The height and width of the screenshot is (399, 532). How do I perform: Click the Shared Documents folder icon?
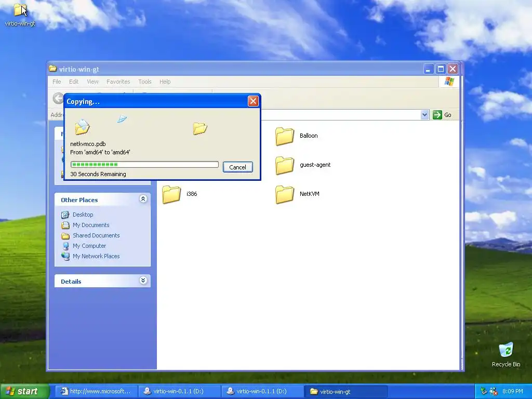pyautogui.click(x=65, y=236)
